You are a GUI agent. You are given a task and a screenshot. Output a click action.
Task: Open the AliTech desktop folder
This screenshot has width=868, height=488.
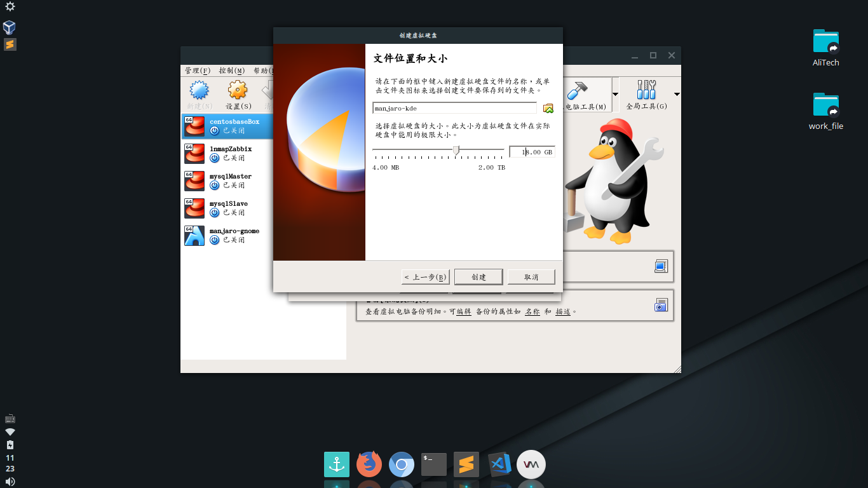click(826, 48)
